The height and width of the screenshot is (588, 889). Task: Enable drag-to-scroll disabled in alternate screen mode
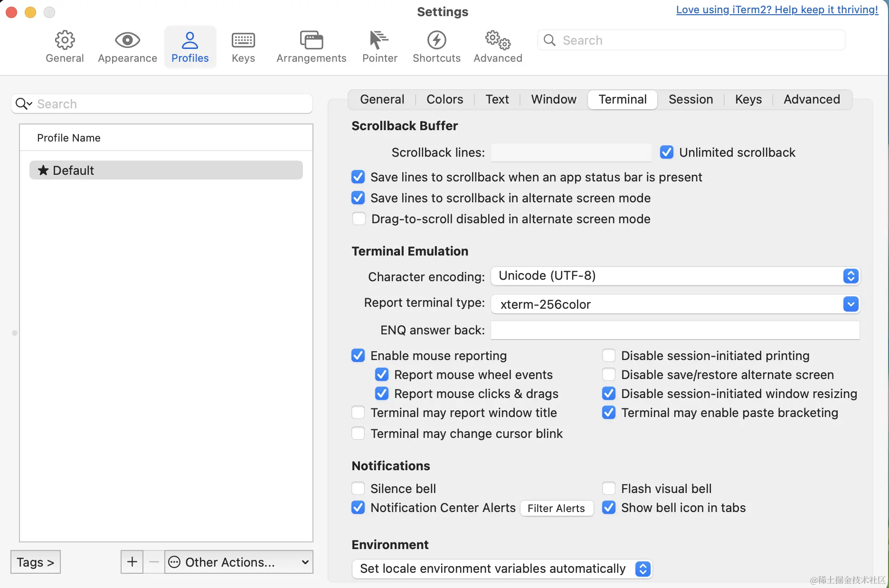359,218
